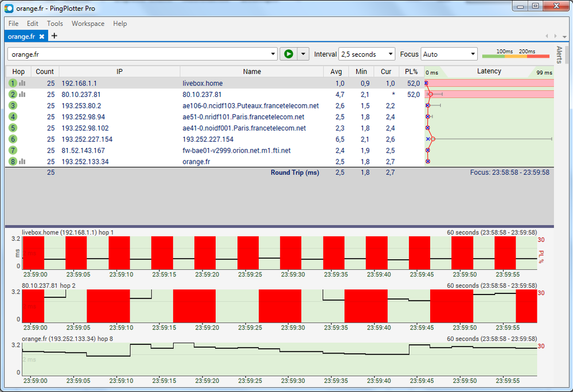Expand the target address history dropdown arrow
Screen dimensions: 573x392
tap(273, 54)
